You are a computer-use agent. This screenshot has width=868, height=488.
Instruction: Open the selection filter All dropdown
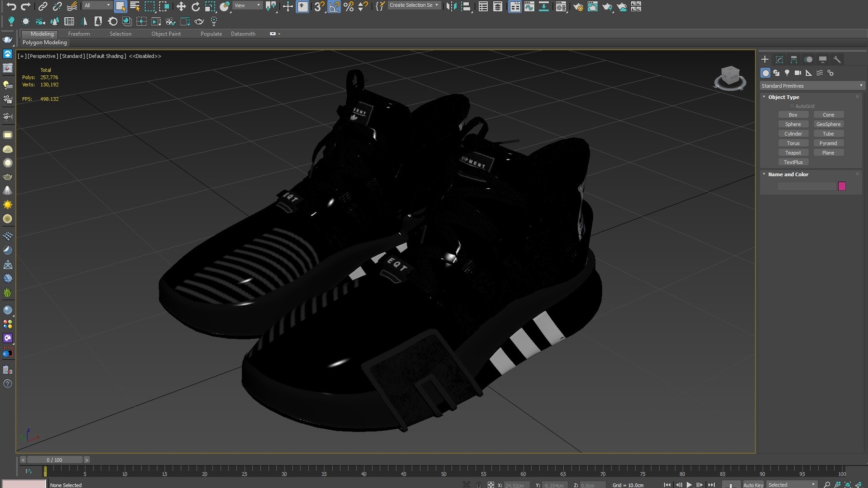97,5
